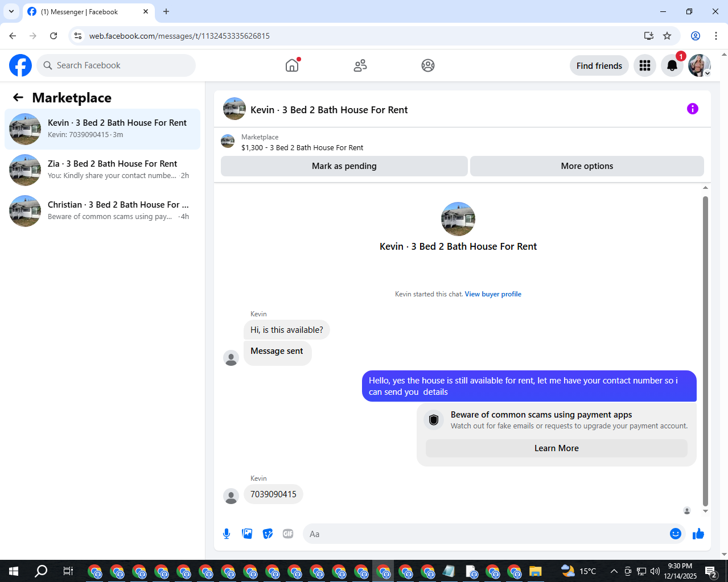728x582 pixels.
Task: Focus the Search Facebook field
Action: pos(116,65)
